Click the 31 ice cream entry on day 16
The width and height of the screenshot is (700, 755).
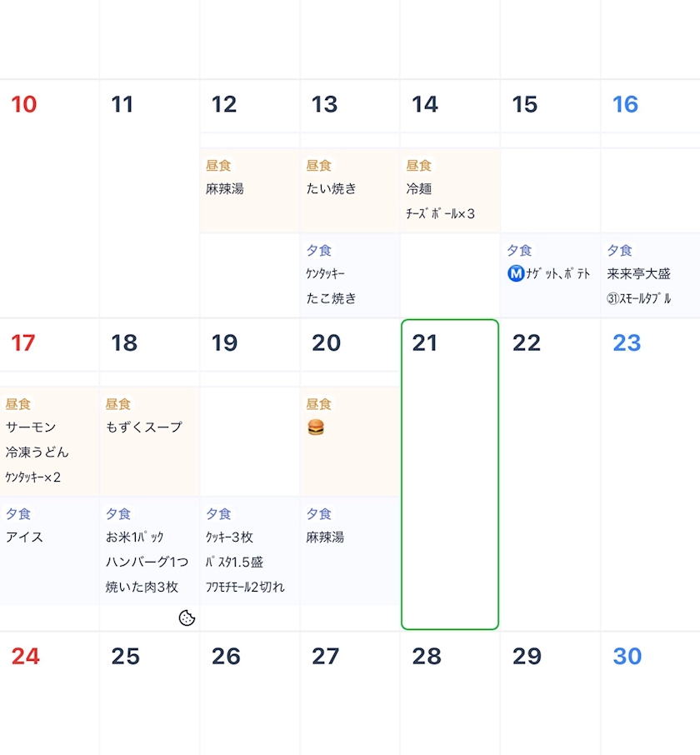(x=639, y=298)
